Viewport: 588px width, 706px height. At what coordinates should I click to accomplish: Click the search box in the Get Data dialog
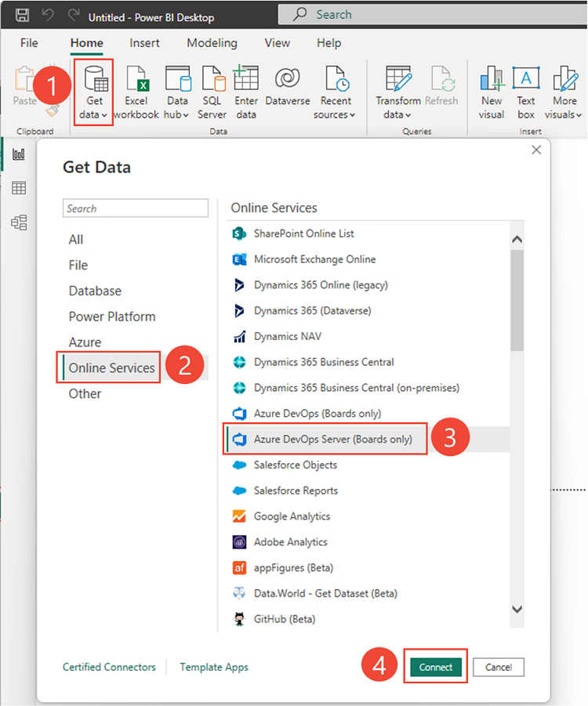coord(135,208)
